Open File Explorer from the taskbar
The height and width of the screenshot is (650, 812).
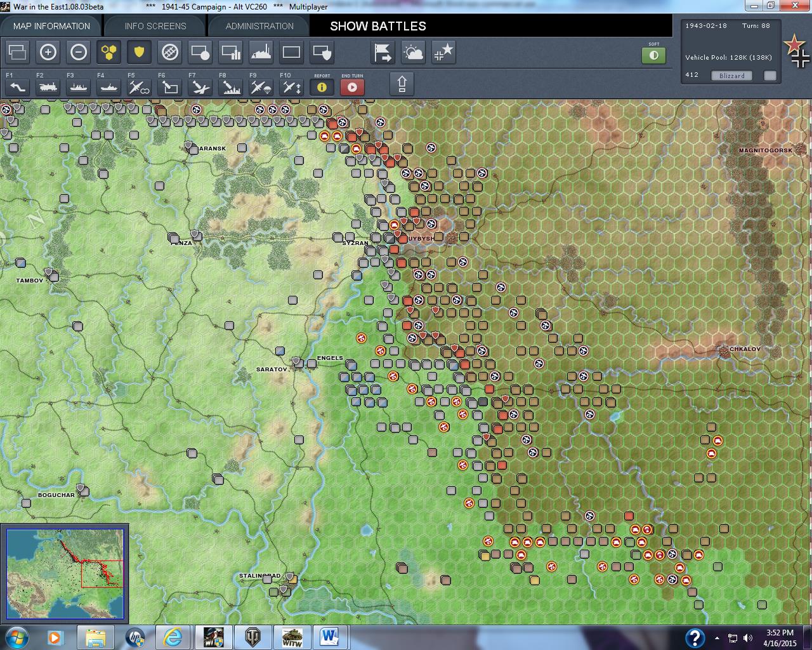[x=95, y=637]
